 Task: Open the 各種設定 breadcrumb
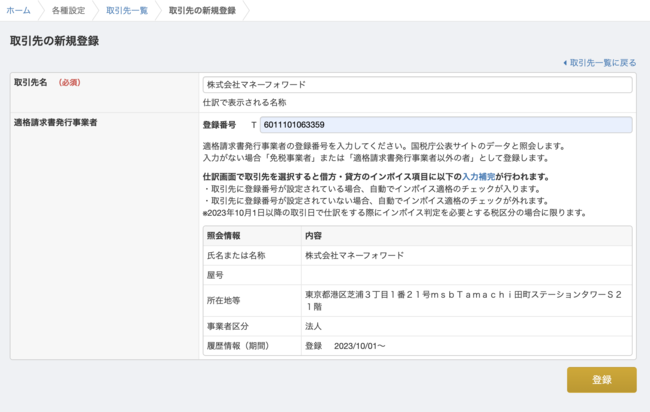coord(68,10)
